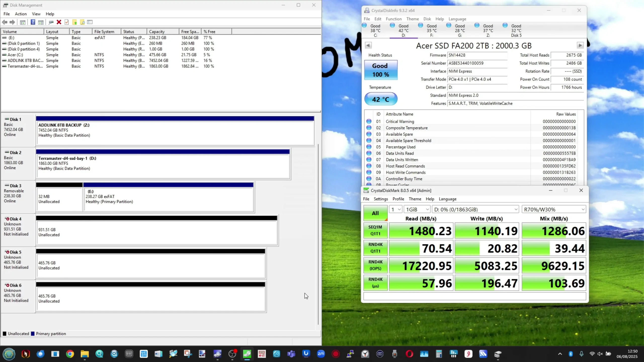The image size is (644, 362).
Task: Click the folder with green arrow toolbar icon
Action: pos(74,22)
